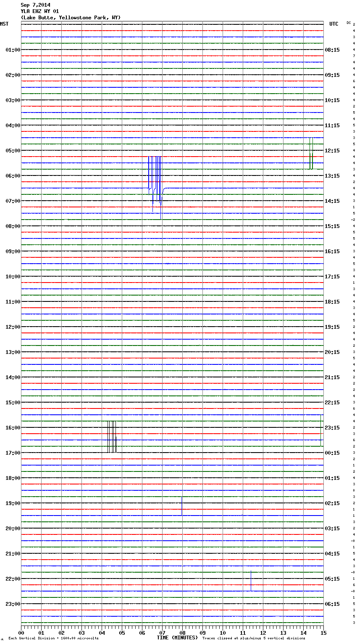The width and height of the screenshot is (357, 644).
Task: Select the MST row label "21:00"
Action: 13,554
